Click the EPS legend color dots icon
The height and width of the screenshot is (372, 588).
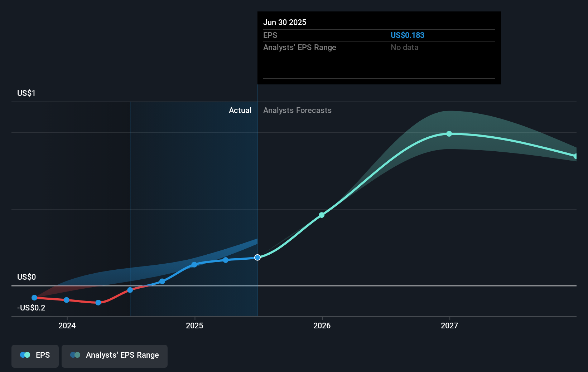25,355
